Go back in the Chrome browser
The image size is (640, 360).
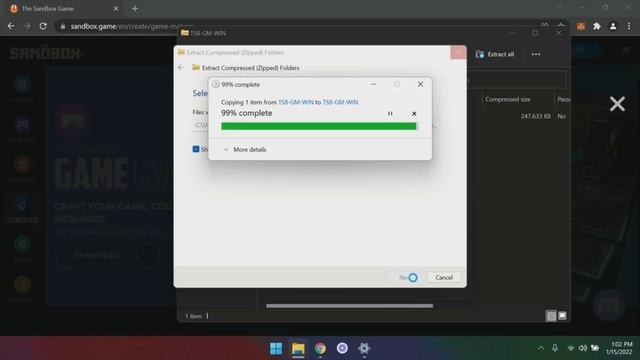tap(11, 26)
